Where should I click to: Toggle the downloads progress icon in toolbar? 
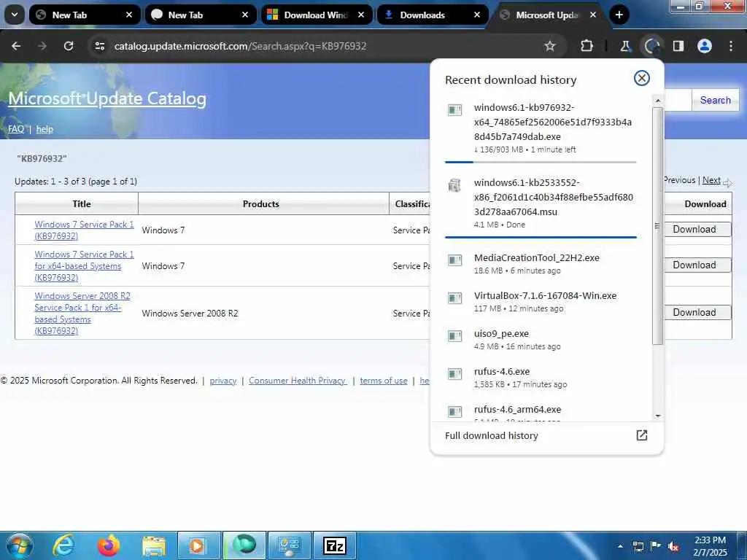coord(651,46)
